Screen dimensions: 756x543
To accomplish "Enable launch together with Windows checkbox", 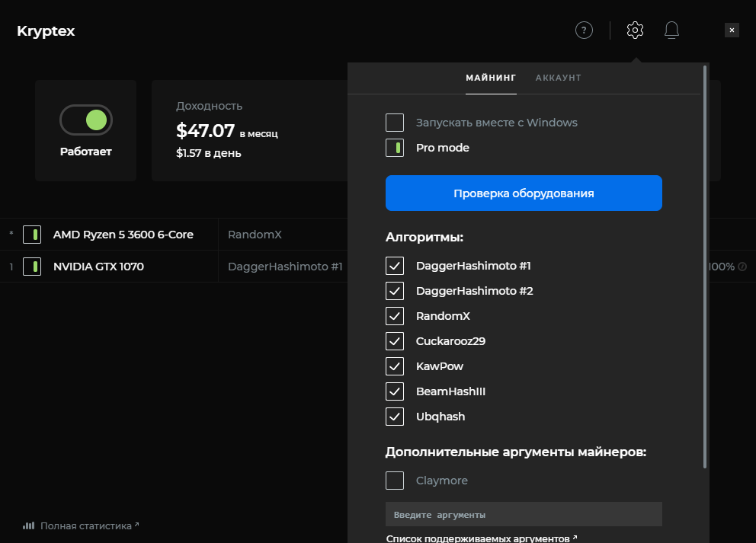I will pos(395,123).
